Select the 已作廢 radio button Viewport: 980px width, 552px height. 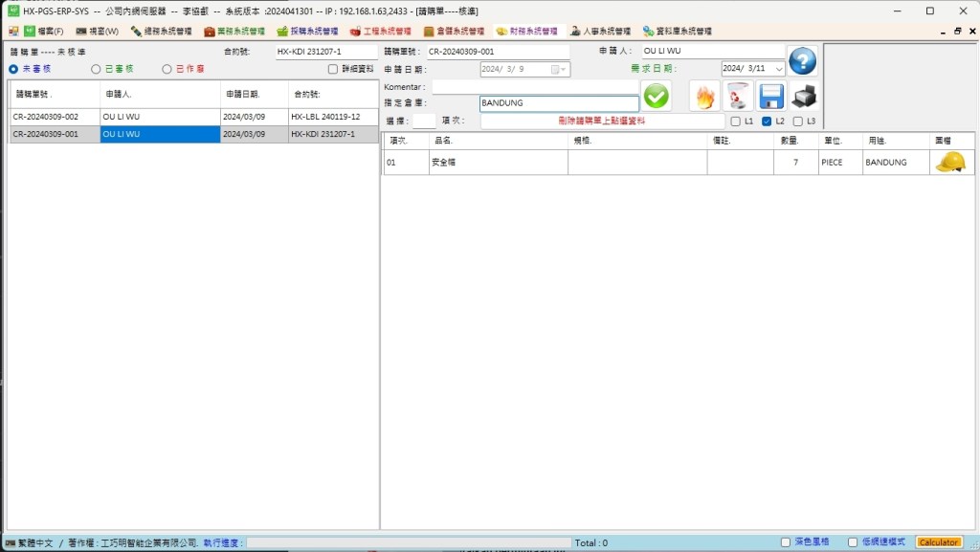167,69
